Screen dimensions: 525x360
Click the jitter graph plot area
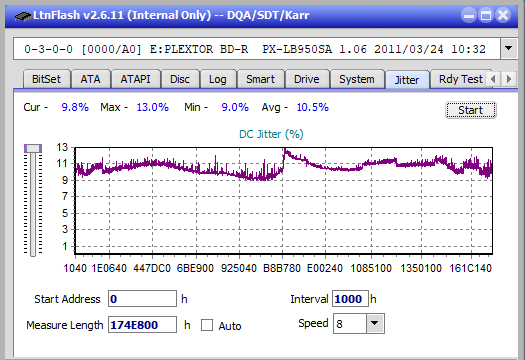coord(284,201)
